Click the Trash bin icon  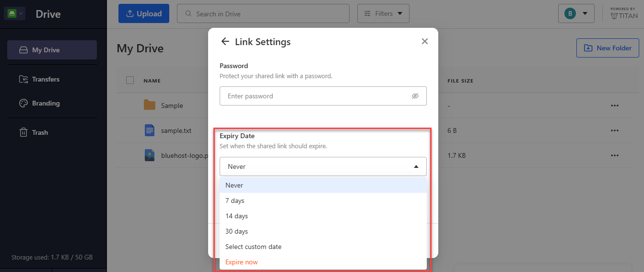(x=23, y=132)
